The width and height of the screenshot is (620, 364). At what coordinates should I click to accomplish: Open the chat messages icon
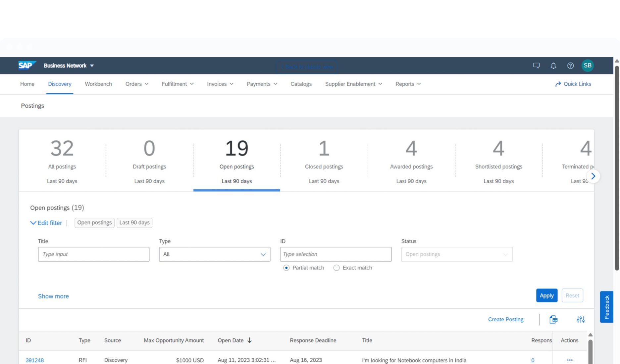536,66
